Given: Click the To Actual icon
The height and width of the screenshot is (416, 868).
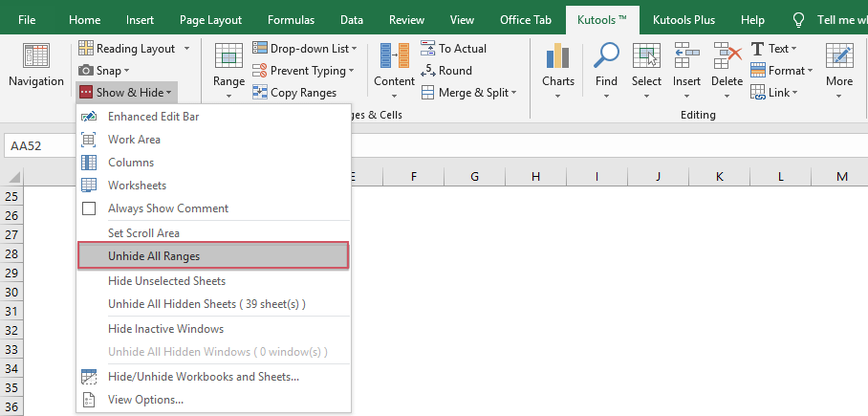Looking at the screenshot, I should point(428,48).
